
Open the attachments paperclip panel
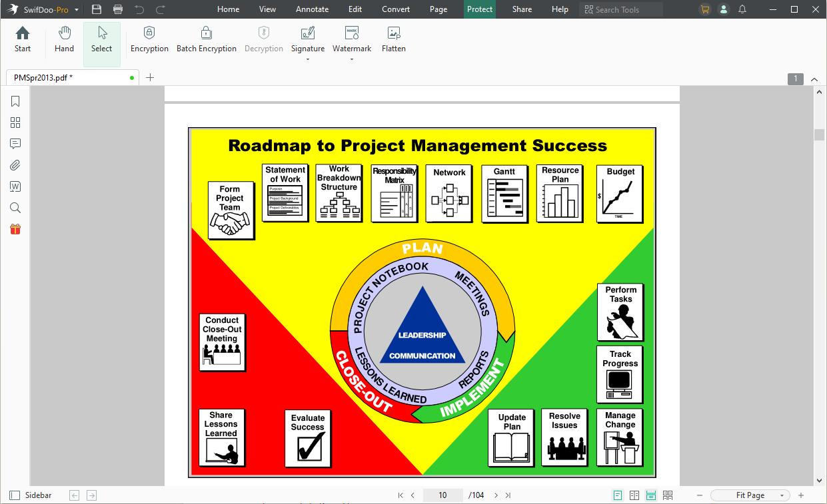click(15, 165)
